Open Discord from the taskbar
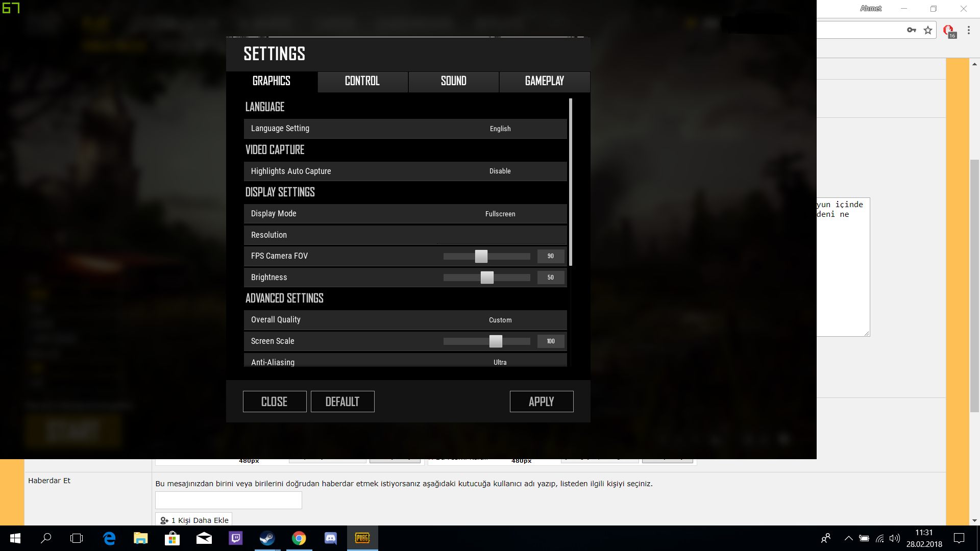This screenshot has height=551, width=980. (x=331, y=538)
